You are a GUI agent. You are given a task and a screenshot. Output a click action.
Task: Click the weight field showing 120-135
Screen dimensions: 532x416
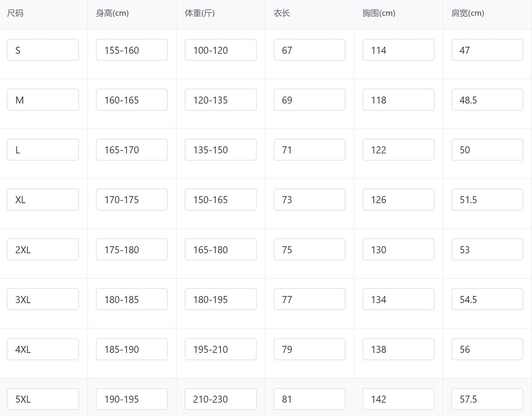(220, 100)
